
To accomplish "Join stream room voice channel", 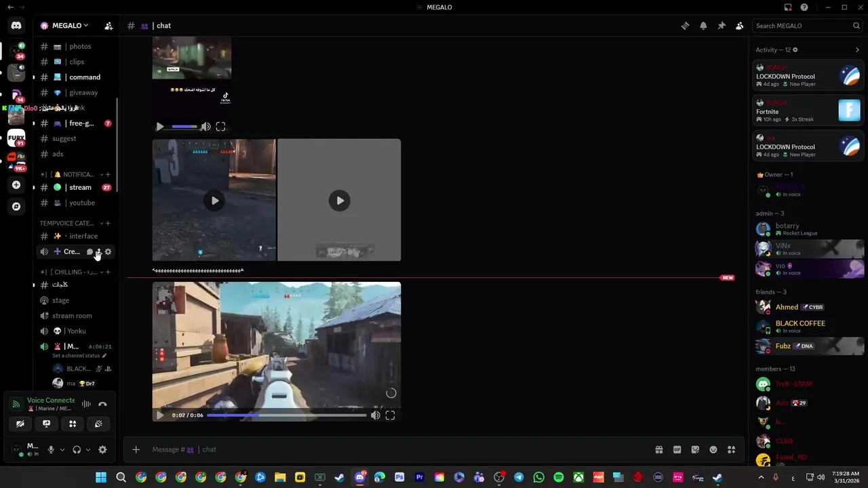I will tap(75, 316).
